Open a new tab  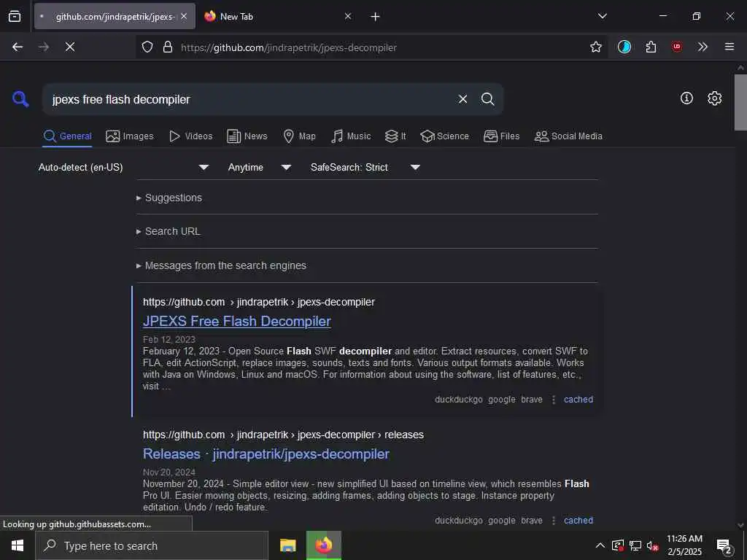click(x=375, y=17)
